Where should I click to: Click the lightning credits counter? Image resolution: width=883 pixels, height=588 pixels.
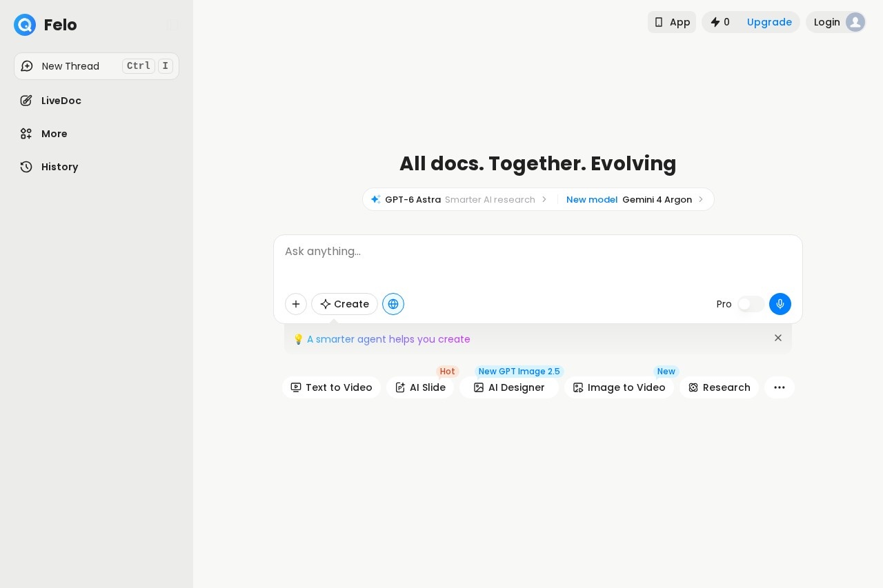pyautogui.click(x=720, y=22)
